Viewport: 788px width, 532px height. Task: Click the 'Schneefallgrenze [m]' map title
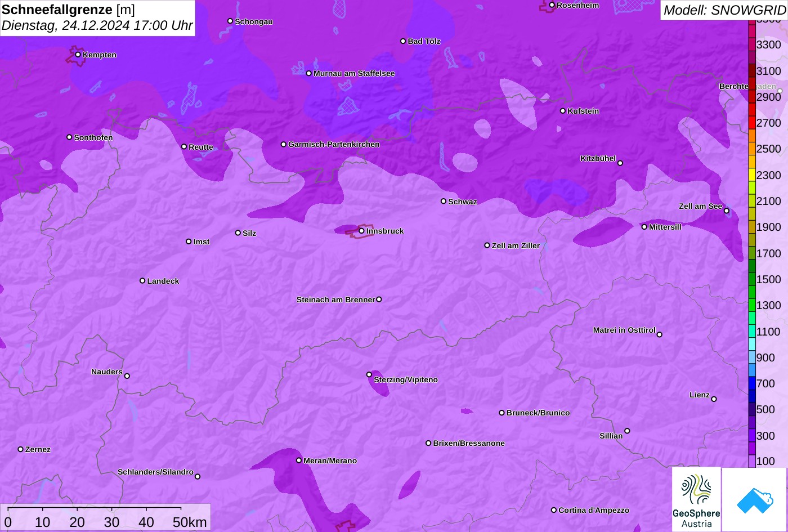click(69, 10)
